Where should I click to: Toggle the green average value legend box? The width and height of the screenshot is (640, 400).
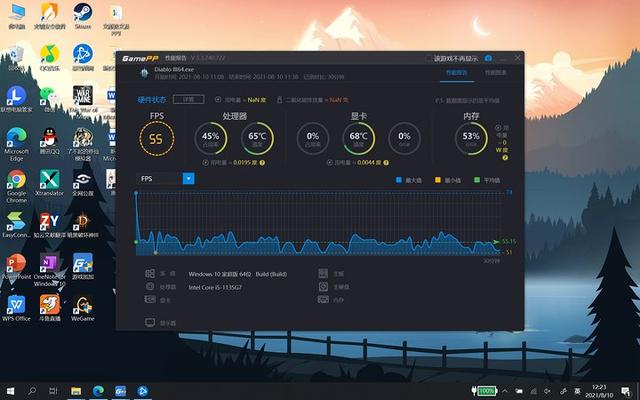click(477, 180)
